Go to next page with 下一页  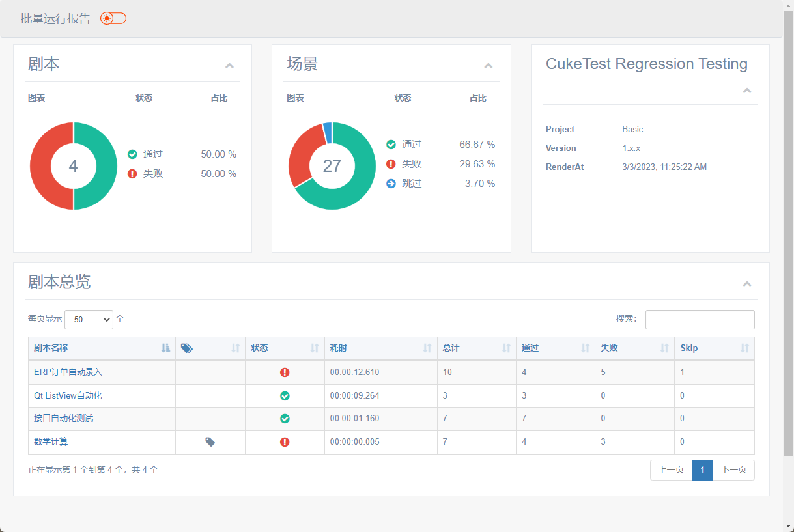point(734,470)
